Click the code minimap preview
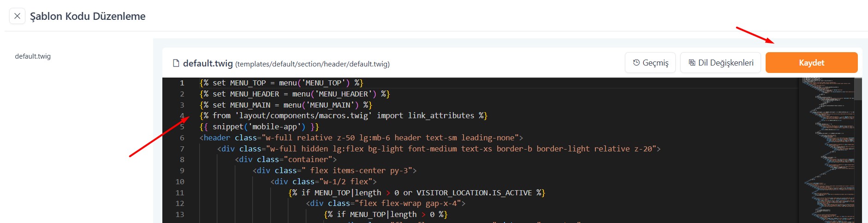The height and width of the screenshot is (223, 868). pyautogui.click(x=826, y=139)
